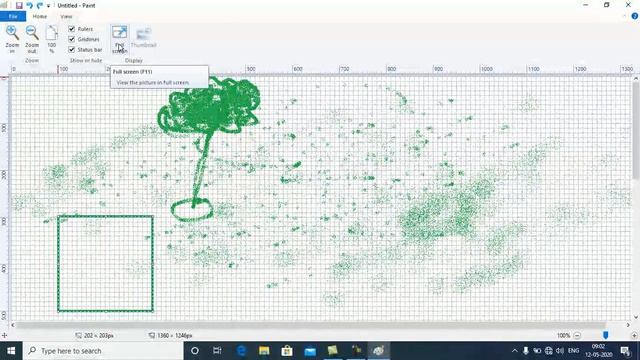Open the Windows Start menu
Viewport: 640px width, 360px height.
pyautogui.click(x=11, y=351)
